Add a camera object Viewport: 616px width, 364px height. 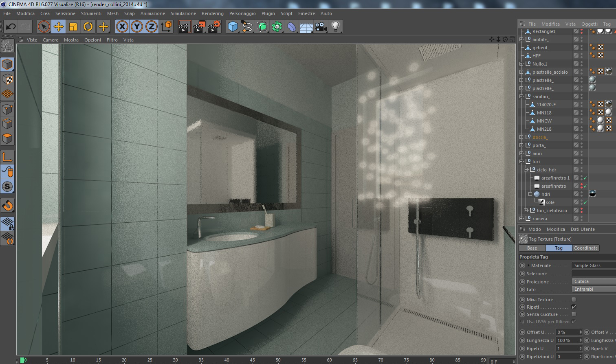(x=321, y=27)
